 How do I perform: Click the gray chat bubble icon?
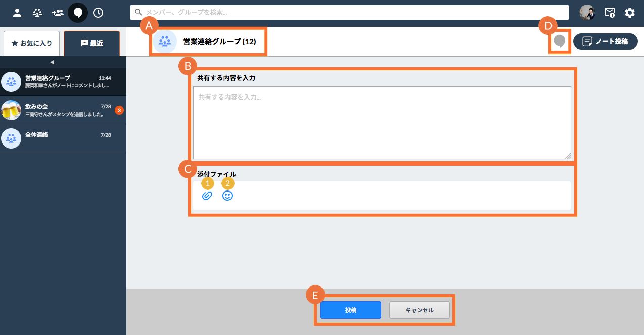(559, 41)
